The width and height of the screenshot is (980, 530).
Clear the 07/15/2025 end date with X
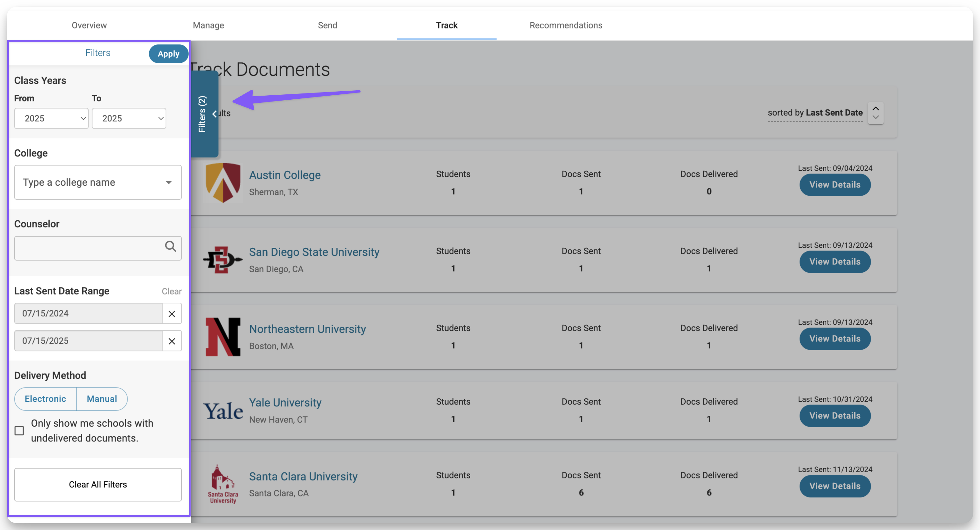point(172,341)
